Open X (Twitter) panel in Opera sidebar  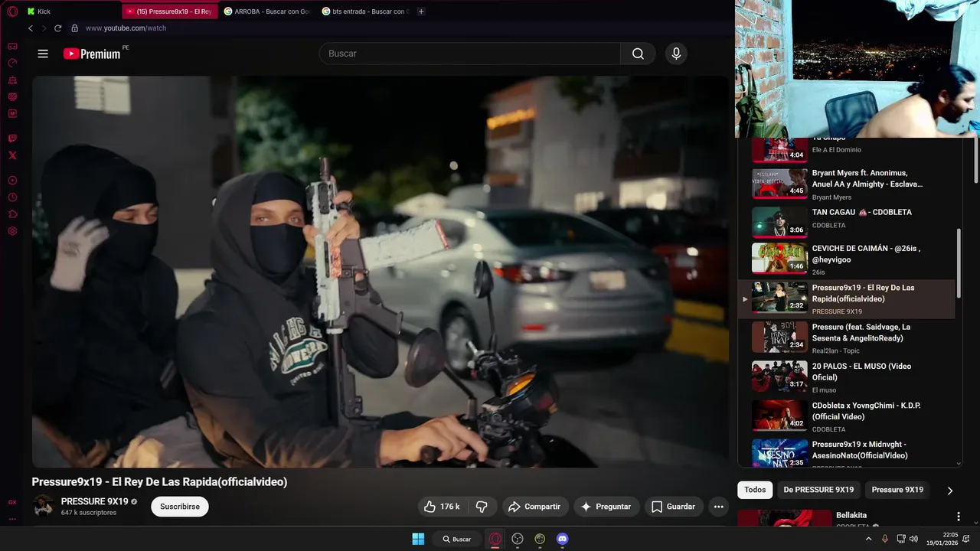pyautogui.click(x=12, y=155)
